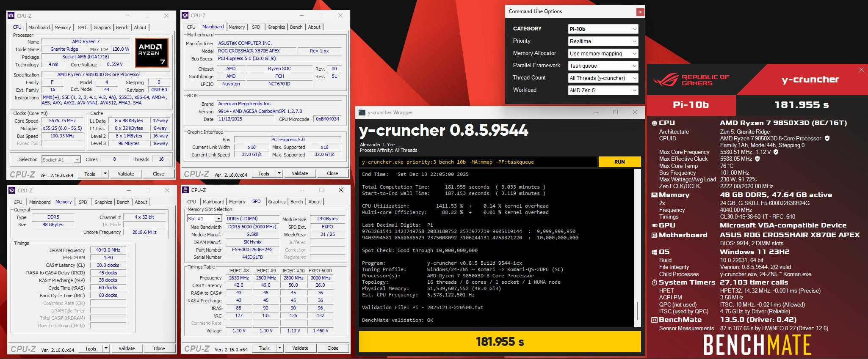Click the y-cruncher Wrapper title bar icon

(x=362, y=112)
